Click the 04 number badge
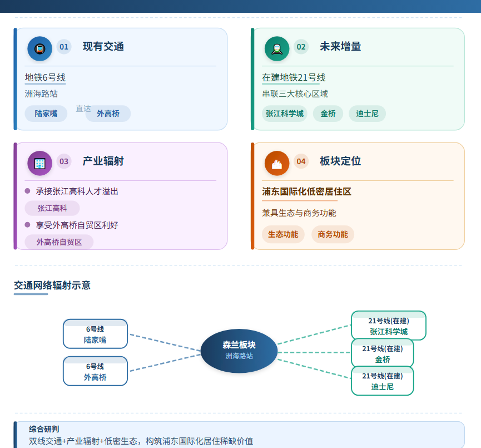The image size is (481, 448). [x=301, y=161]
